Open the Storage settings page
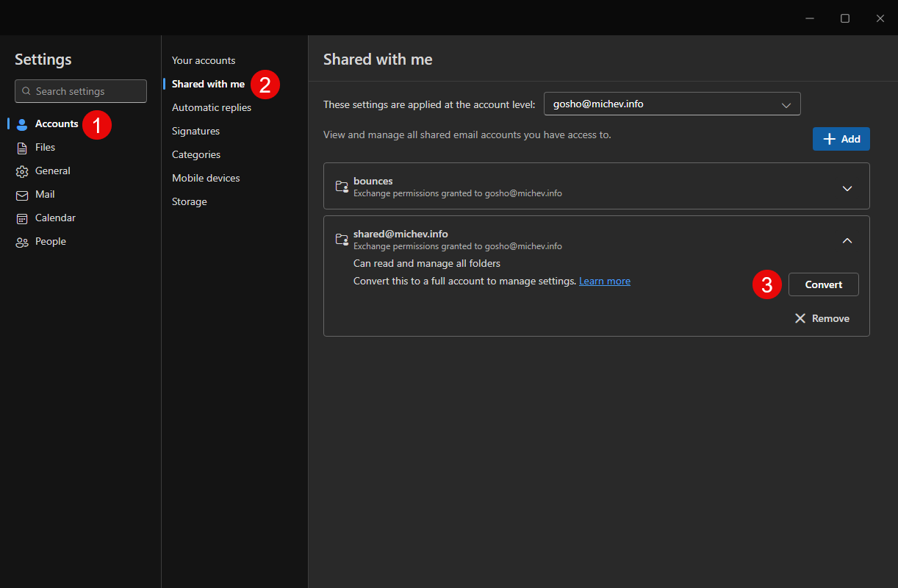The image size is (898, 588). 189,201
